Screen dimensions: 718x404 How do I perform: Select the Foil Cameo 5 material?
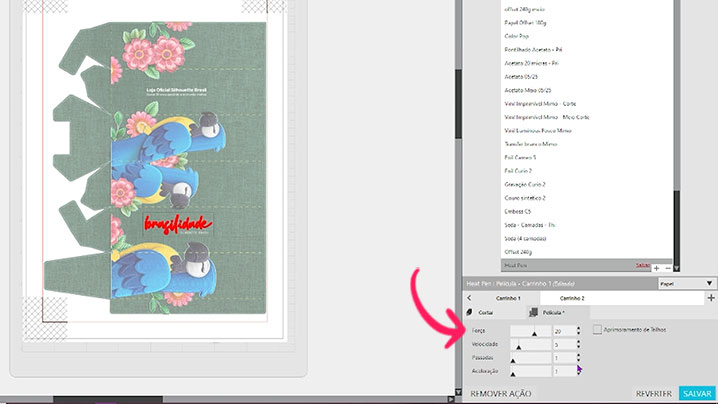tap(520, 158)
